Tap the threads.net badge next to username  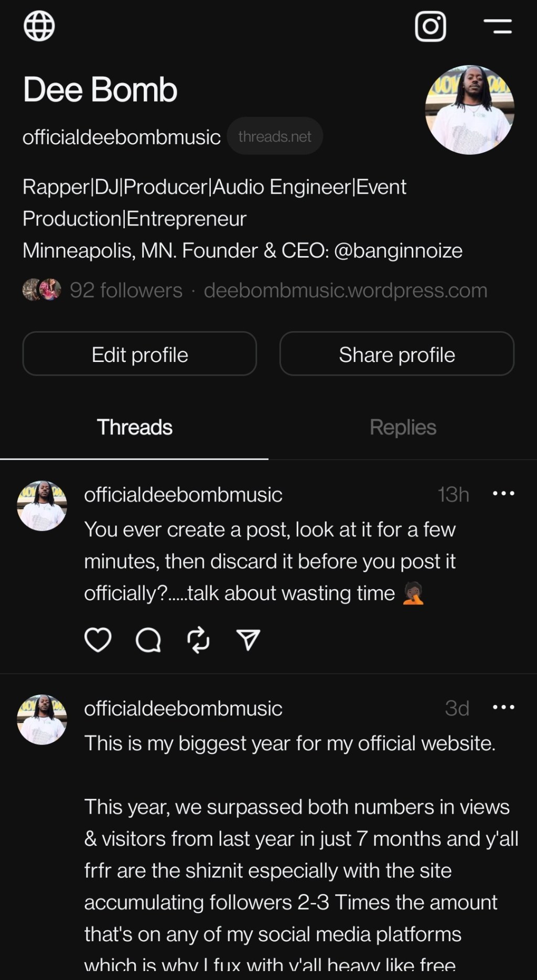pyautogui.click(x=275, y=136)
